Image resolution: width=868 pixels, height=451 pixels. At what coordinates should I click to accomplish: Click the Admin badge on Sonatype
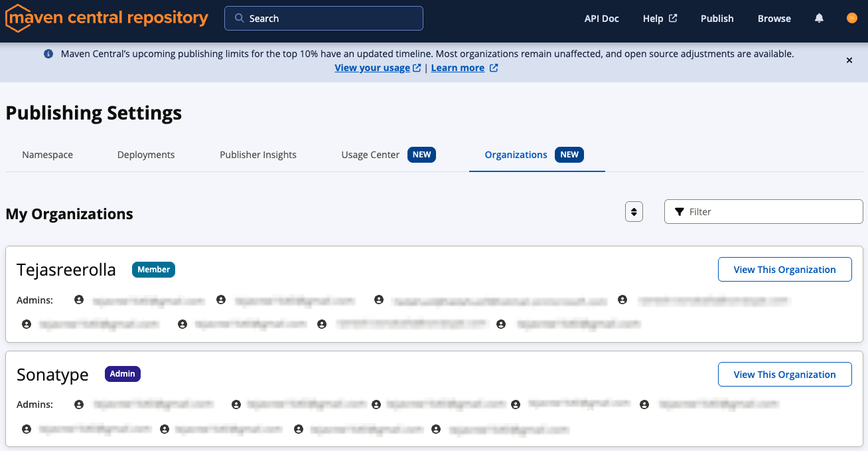(123, 374)
